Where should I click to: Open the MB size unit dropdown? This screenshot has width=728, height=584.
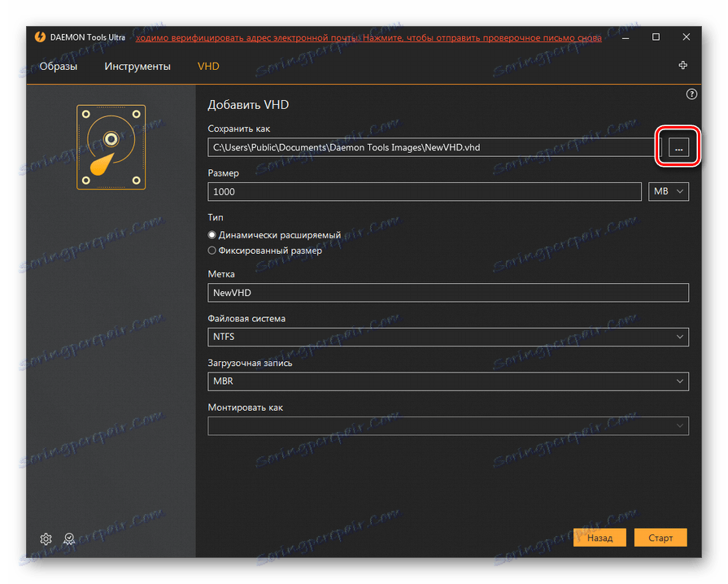[x=668, y=191]
